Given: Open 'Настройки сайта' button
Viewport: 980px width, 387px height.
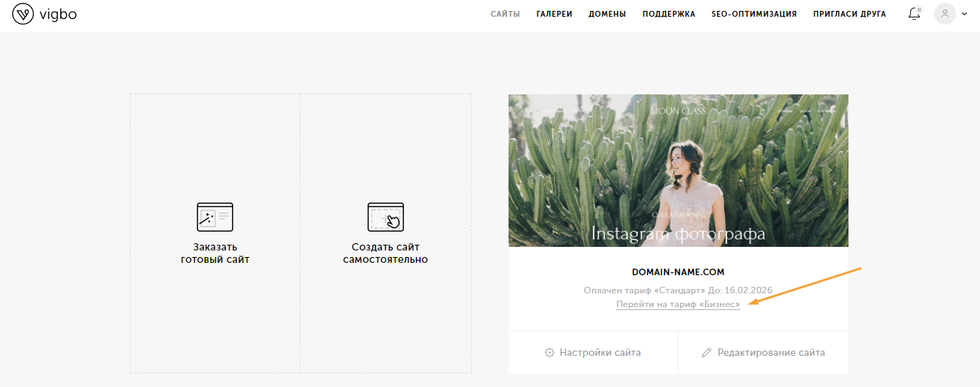Looking at the screenshot, I should coord(593,353).
